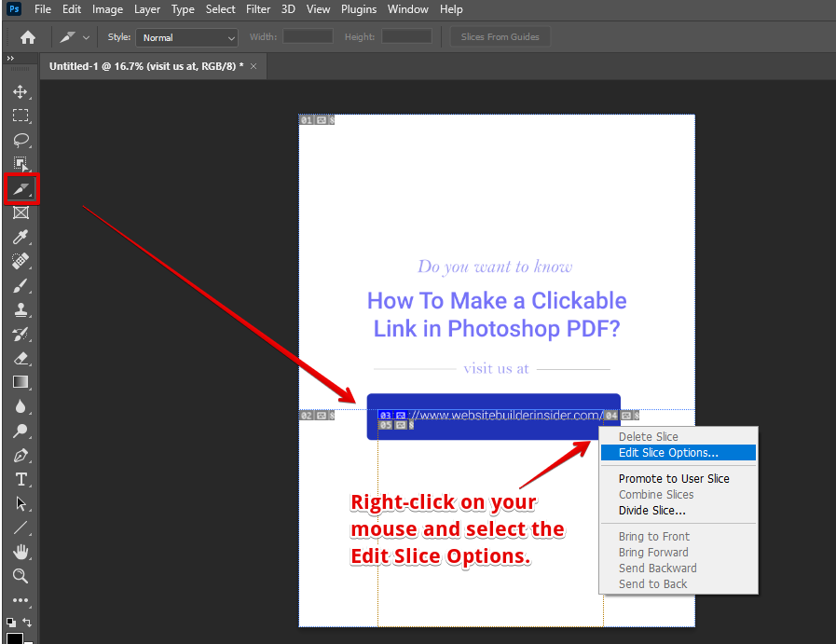Select the Lasso tool

20,140
